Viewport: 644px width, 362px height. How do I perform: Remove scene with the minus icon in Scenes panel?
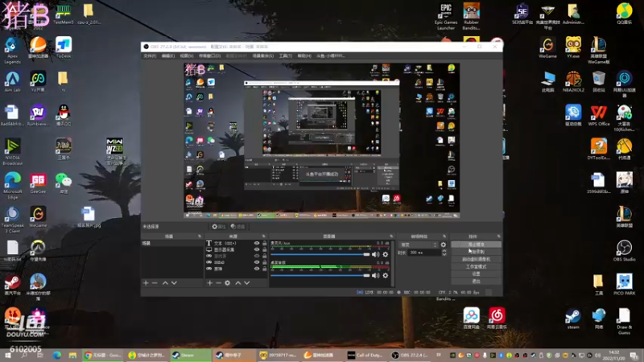[x=155, y=283]
